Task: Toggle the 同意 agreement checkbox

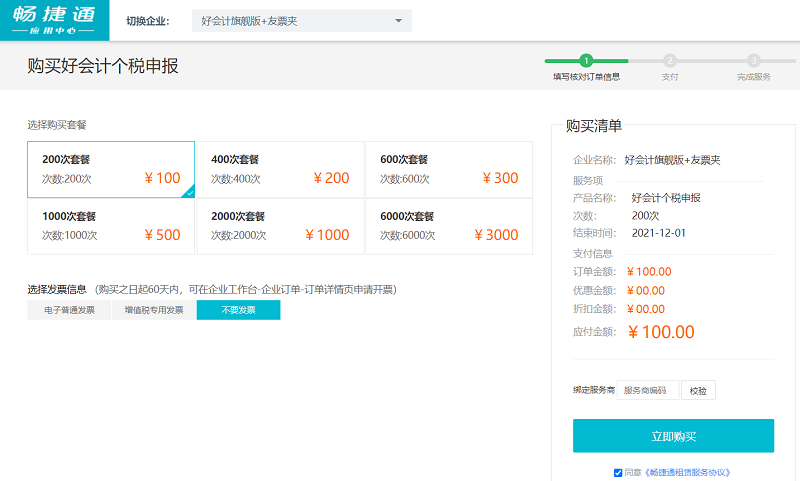Action: pyautogui.click(x=618, y=472)
